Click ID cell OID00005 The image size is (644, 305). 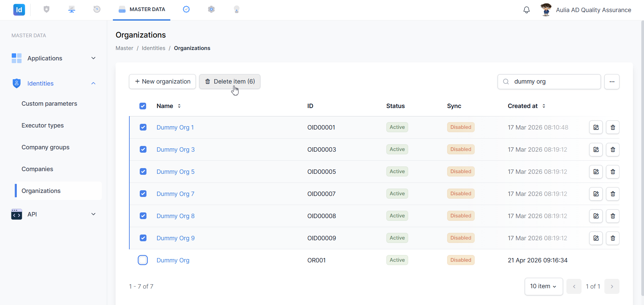pos(321,172)
